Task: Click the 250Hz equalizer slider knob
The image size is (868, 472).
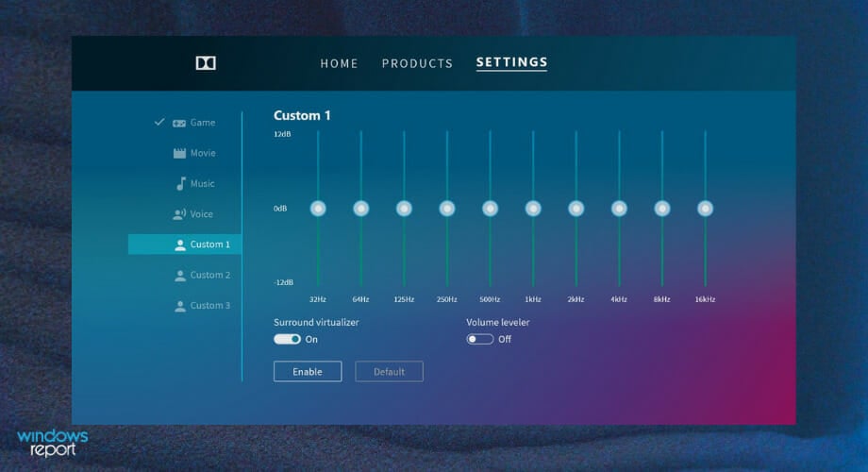Action: [x=447, y=209]
